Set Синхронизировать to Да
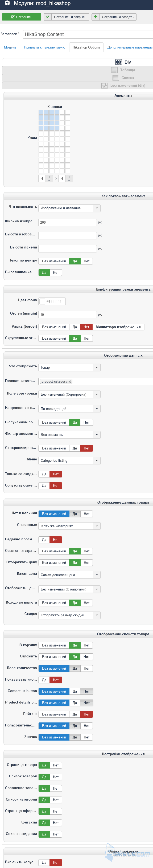The image size is (153, 868). coord(75,448)
